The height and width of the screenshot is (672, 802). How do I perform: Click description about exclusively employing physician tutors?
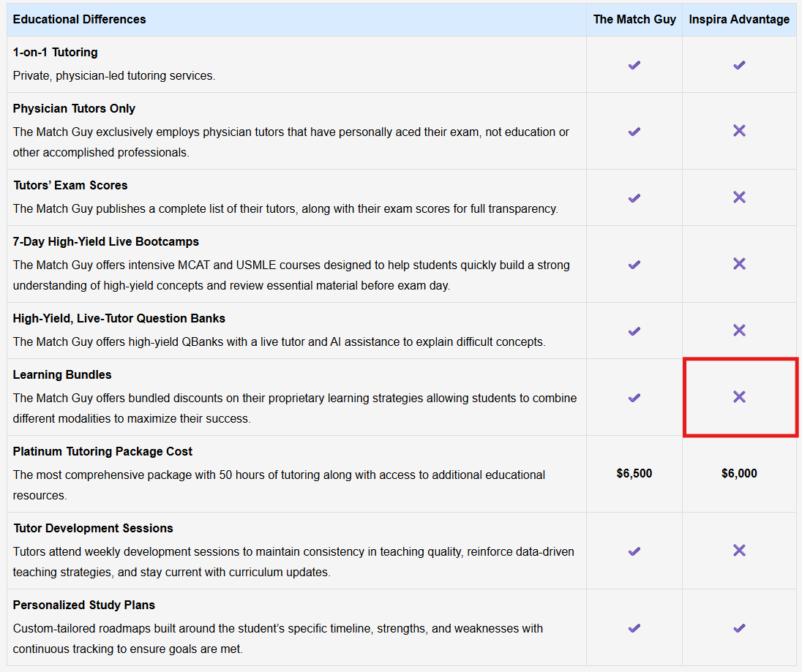pyautogui.click(x=291, y=142)
